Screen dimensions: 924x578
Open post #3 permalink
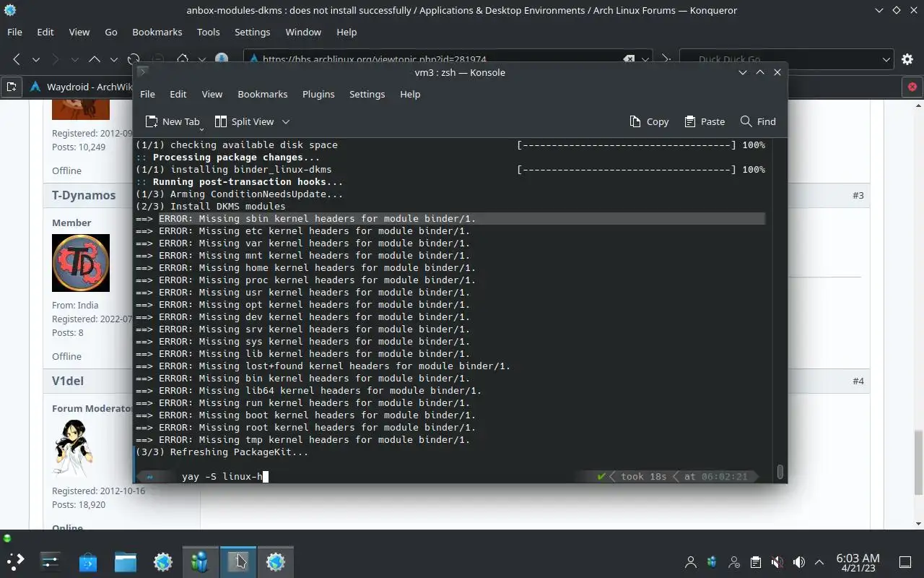(x=858, y=195)
